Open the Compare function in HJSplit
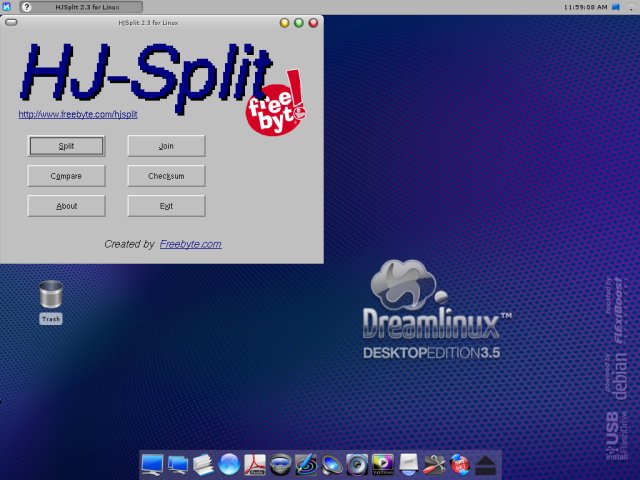This screenshot has height=480, width=640. coord(66,176)
